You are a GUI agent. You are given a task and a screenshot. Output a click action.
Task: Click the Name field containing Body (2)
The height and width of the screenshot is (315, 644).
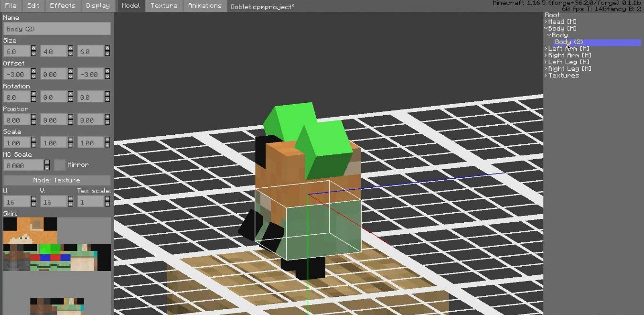point(57,29)
